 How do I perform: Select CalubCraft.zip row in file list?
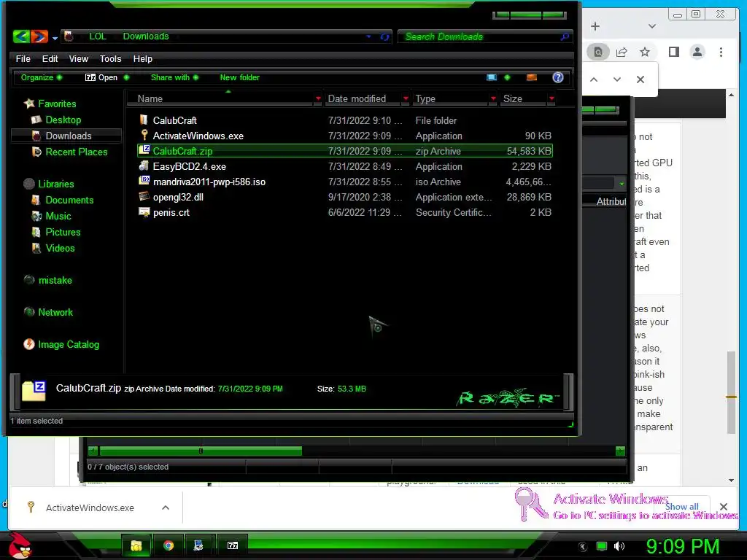coord(345,151)
